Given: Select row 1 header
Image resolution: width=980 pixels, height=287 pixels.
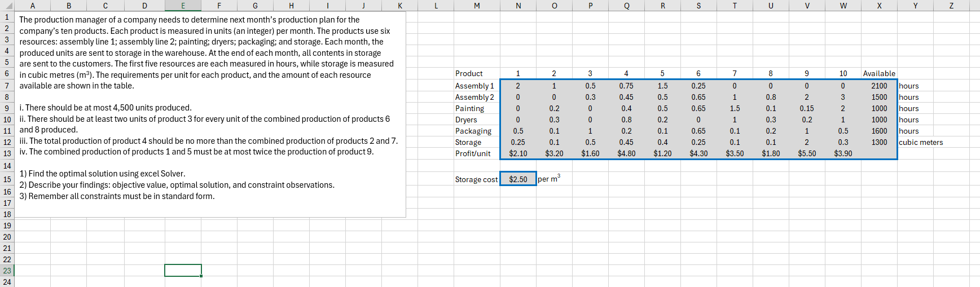Looking at the screenshot, I should (x=7, y=17).
